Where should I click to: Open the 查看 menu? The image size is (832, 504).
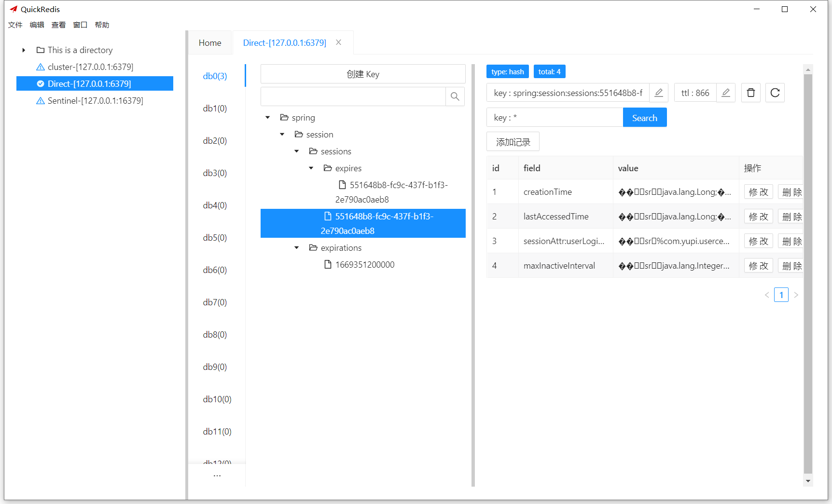point(58,25)
